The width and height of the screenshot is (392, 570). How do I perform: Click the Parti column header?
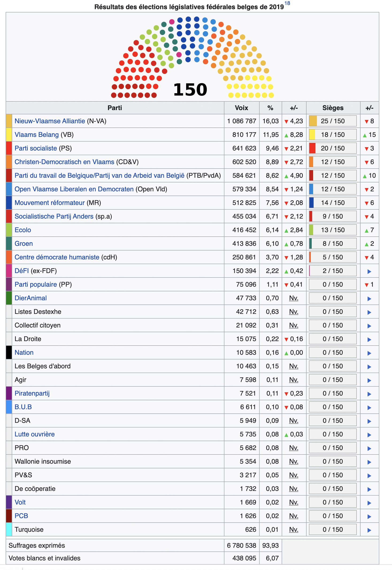tap(115, 108)
